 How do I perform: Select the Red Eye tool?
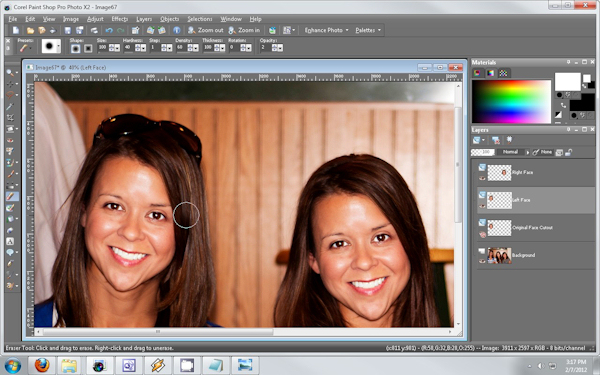(x=10, y=140)
